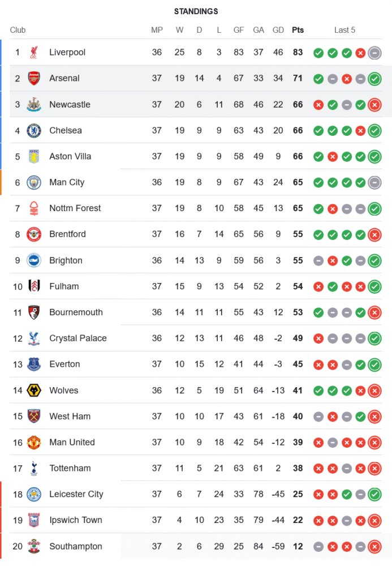Screen dimensions: 392x566
Task: Click the Brighton club crest icon
Action: pyautogui.click(x=34, y=260)
